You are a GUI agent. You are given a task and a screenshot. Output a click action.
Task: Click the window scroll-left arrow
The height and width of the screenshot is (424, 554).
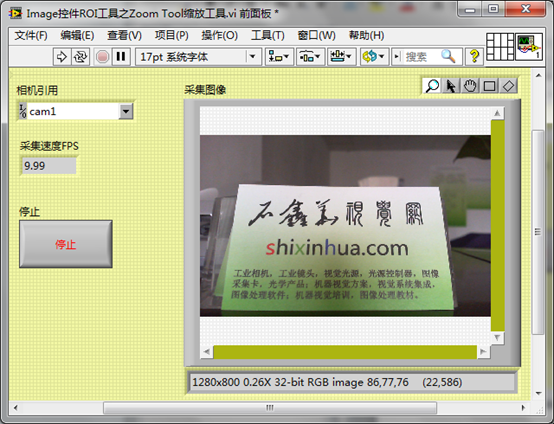pos(16,408)
